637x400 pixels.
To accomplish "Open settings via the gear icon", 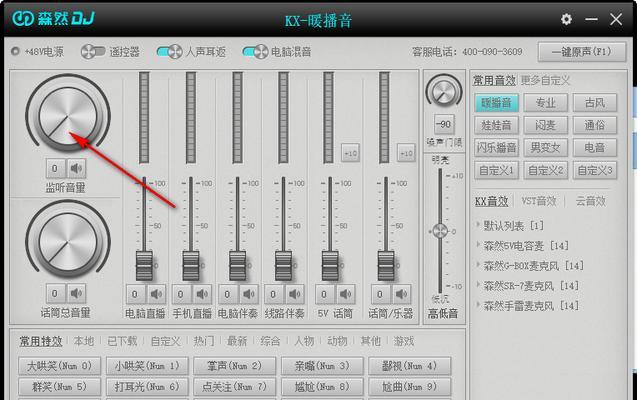I will pos(566,19).
